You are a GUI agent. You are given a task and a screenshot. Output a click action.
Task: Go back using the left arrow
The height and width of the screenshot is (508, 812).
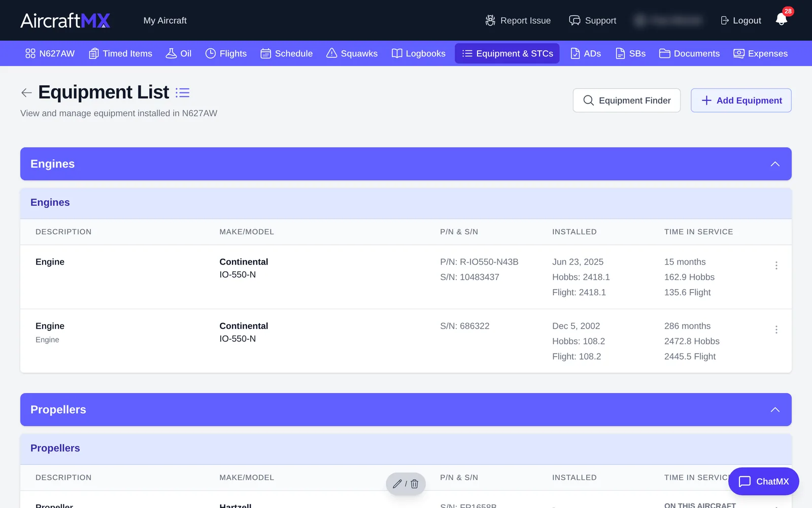pos(26,92)
